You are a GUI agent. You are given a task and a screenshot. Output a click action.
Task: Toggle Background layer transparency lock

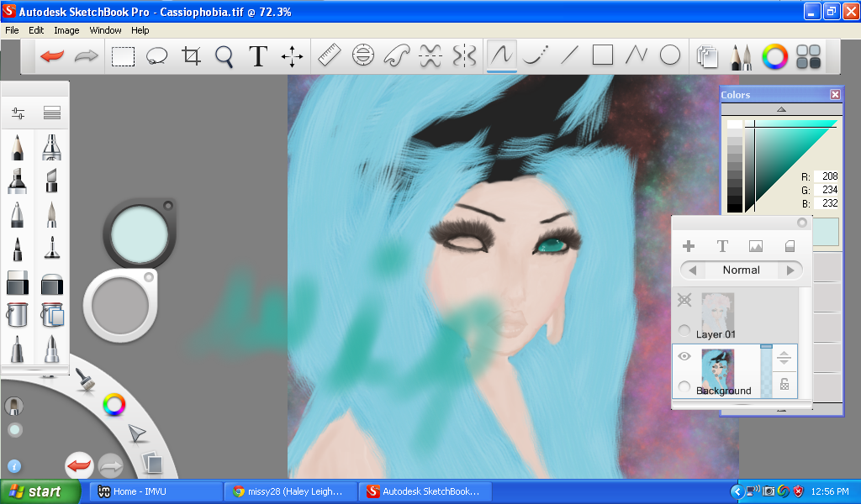tap(784, 384)
